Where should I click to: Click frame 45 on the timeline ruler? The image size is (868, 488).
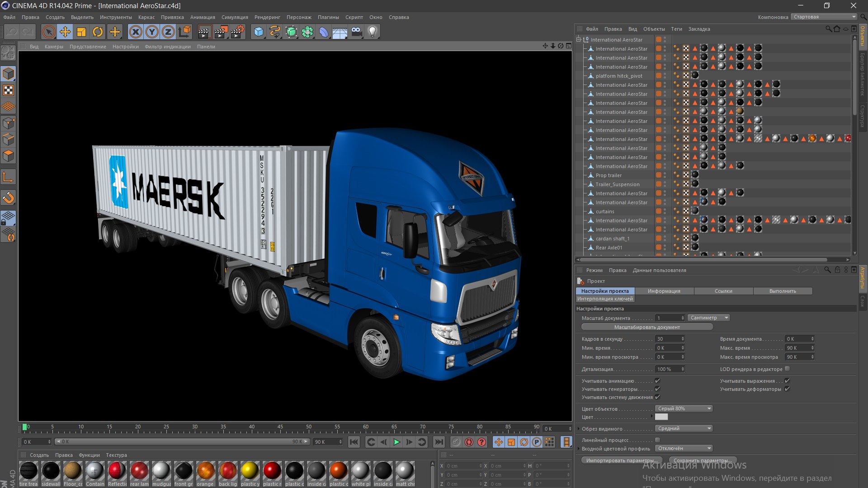point(280,427)
